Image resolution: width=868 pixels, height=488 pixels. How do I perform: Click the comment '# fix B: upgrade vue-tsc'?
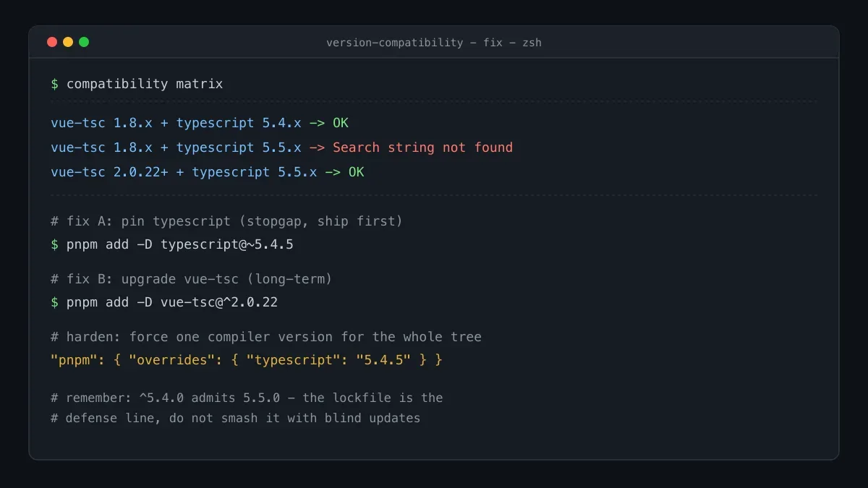click(191, 279)
